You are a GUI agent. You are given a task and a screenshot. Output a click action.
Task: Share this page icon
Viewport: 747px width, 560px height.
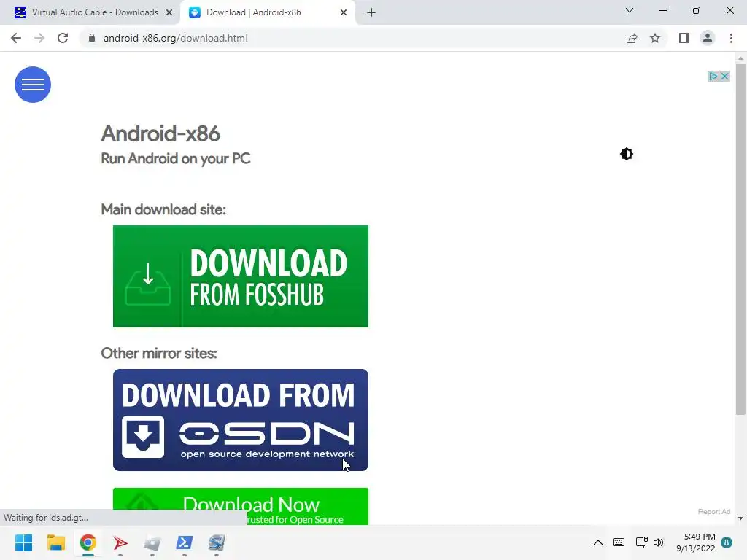tap(632, 38)
